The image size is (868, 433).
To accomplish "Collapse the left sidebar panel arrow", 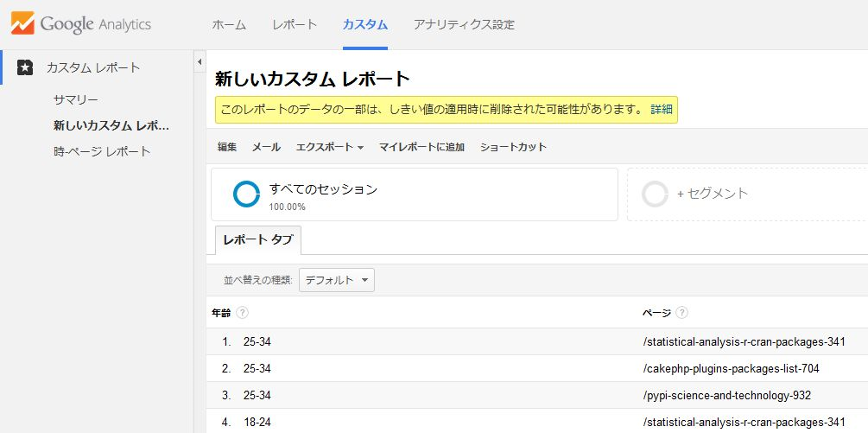I will (x=200, y=62).
